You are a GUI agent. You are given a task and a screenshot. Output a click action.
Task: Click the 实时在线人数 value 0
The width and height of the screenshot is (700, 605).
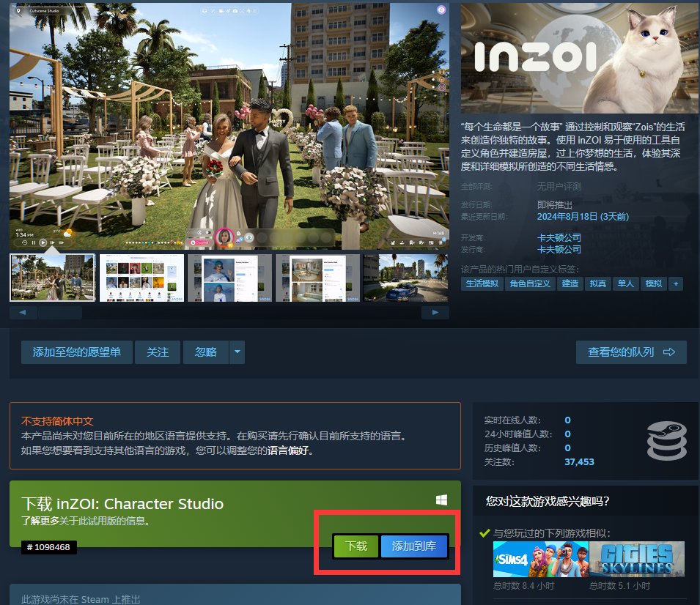(x=567, y=420)
